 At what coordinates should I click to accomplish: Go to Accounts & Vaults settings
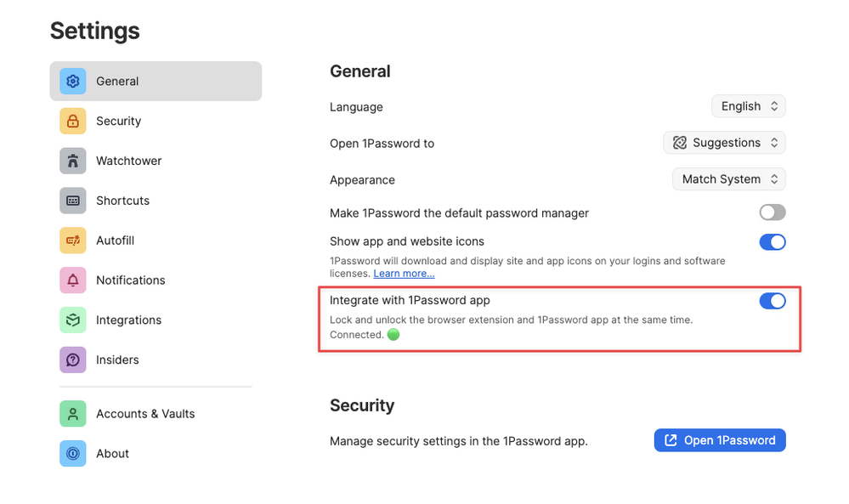(145, 414)
